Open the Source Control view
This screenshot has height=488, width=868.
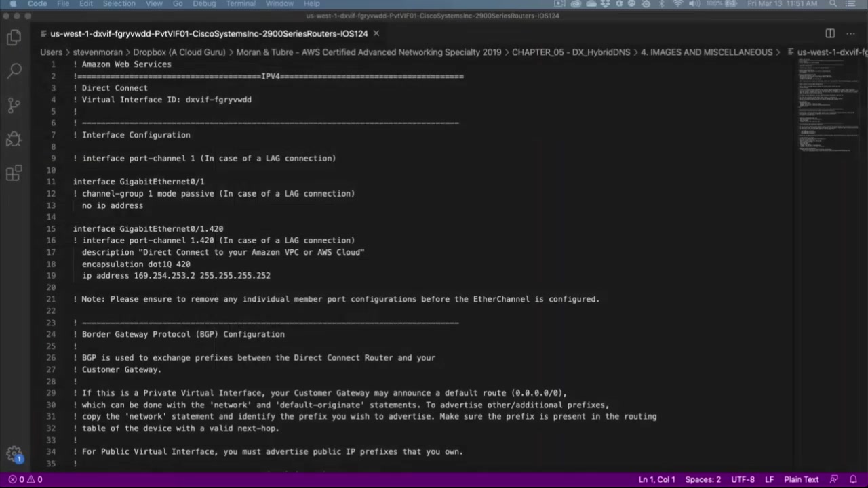[x=14, y=105]
